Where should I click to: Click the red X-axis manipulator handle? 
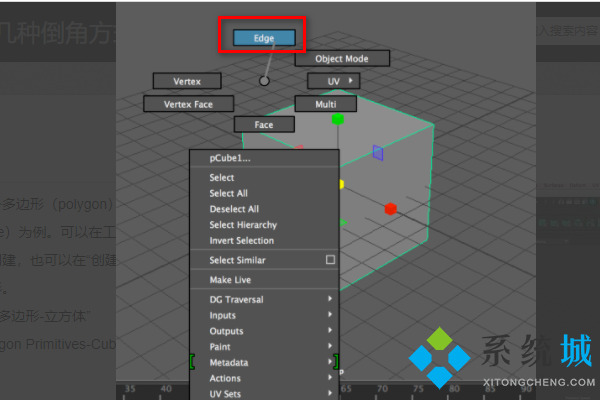(x=390, y=209)
